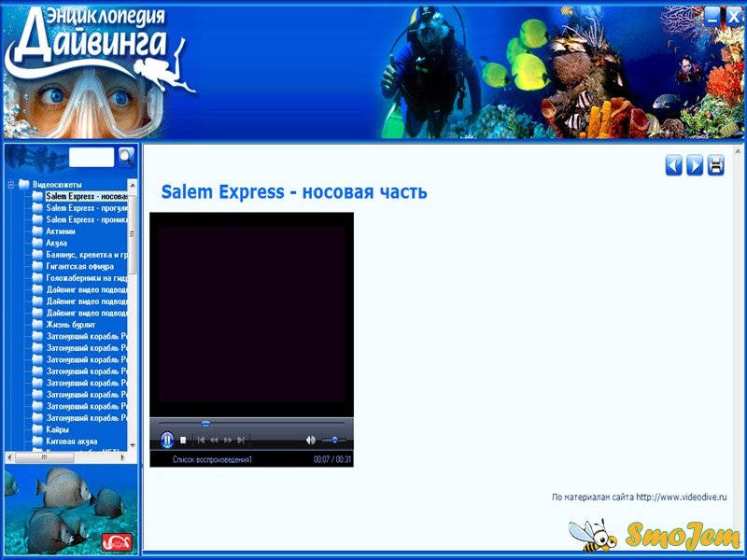The image size is (747, 560).
Task: Click the tree's horizontal scrollbar thumb
Action: tap(45, 457)
